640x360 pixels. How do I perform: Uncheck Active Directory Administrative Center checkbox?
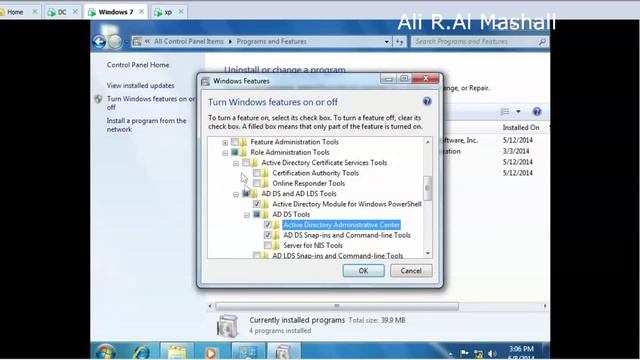(x=268, y=224)
